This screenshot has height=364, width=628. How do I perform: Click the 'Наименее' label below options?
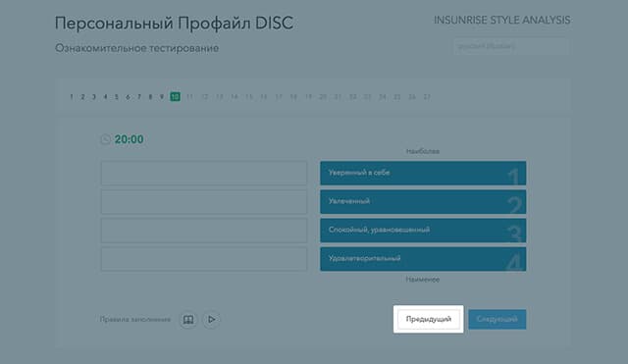423,280
